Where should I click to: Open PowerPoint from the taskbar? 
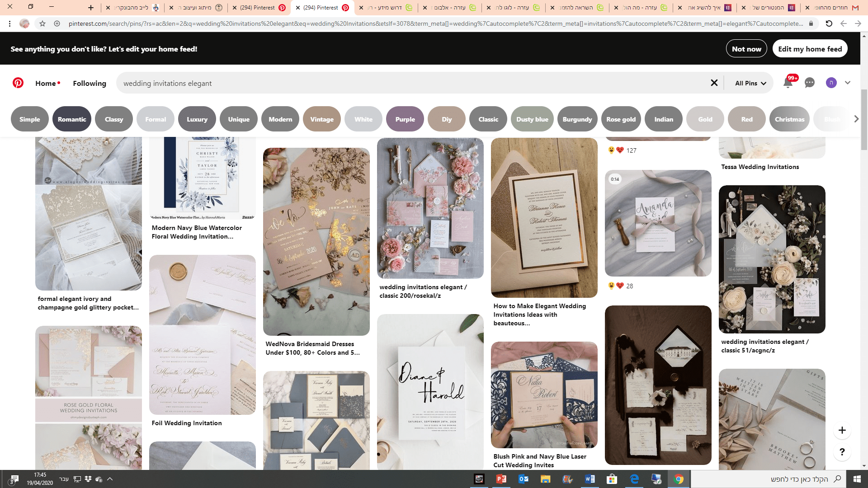tap(501, 479)
